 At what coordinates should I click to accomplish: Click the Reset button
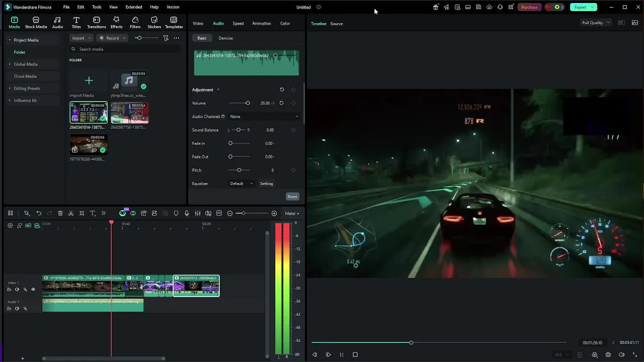point(292,197)
